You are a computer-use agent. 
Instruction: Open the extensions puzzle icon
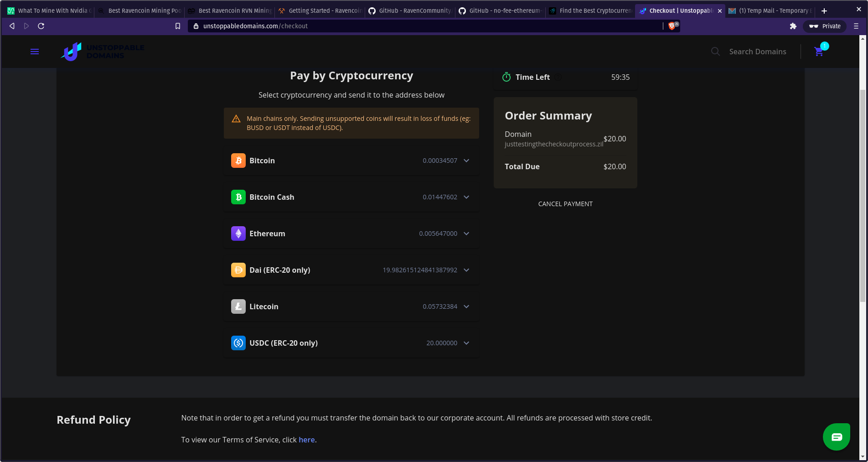pos(793,26)
